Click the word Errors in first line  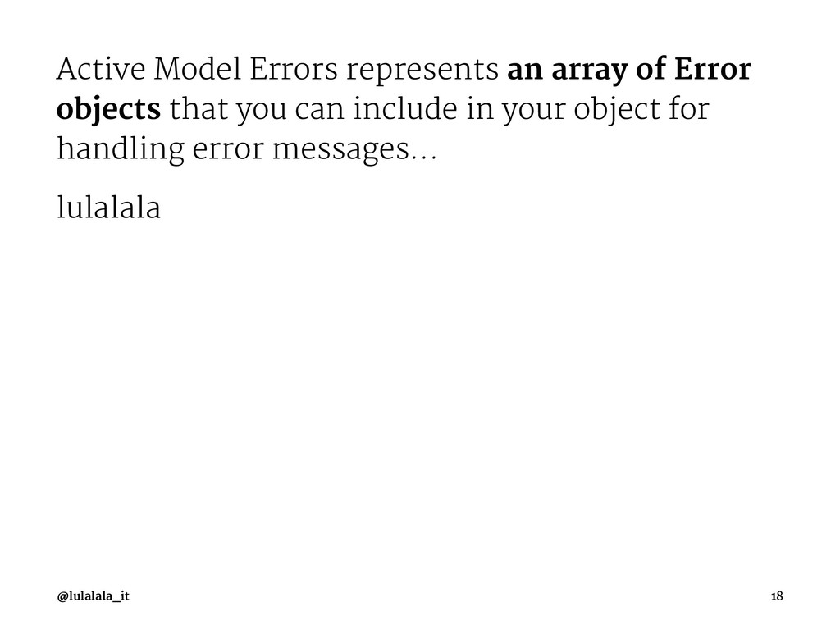294,69
